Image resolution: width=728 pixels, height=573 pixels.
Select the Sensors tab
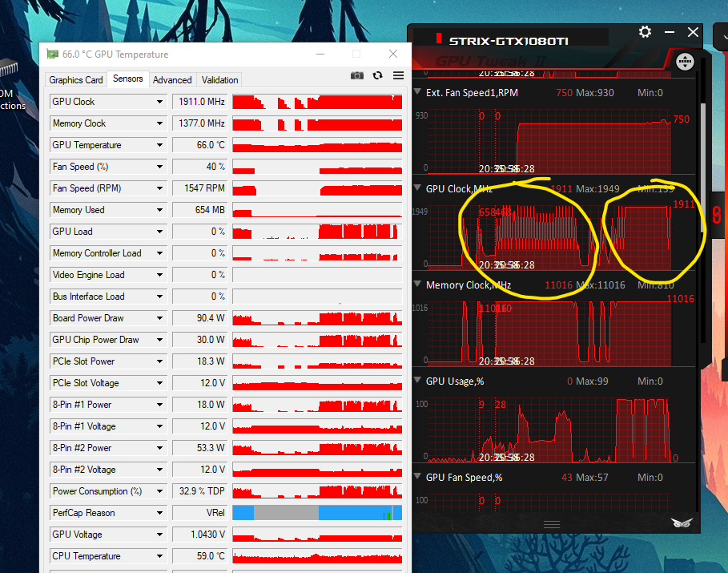click(127, 79)
